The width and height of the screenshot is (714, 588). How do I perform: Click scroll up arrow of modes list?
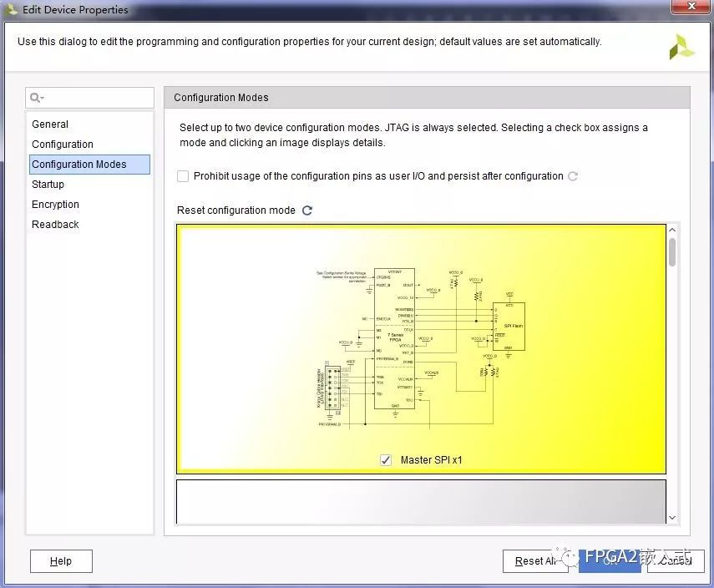(x=672, y=230)
